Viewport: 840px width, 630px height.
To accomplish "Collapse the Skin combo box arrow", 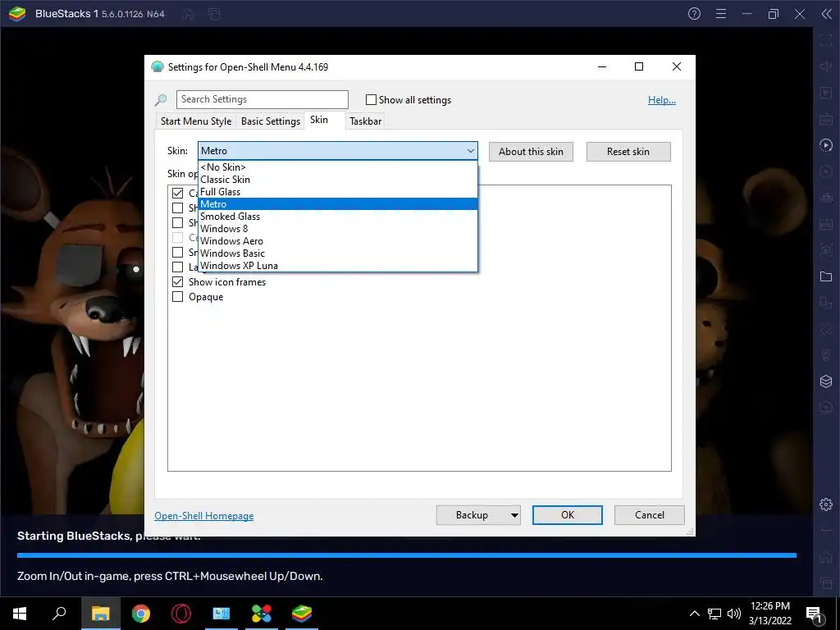I will pyautogui.click(x=470, y=151).
